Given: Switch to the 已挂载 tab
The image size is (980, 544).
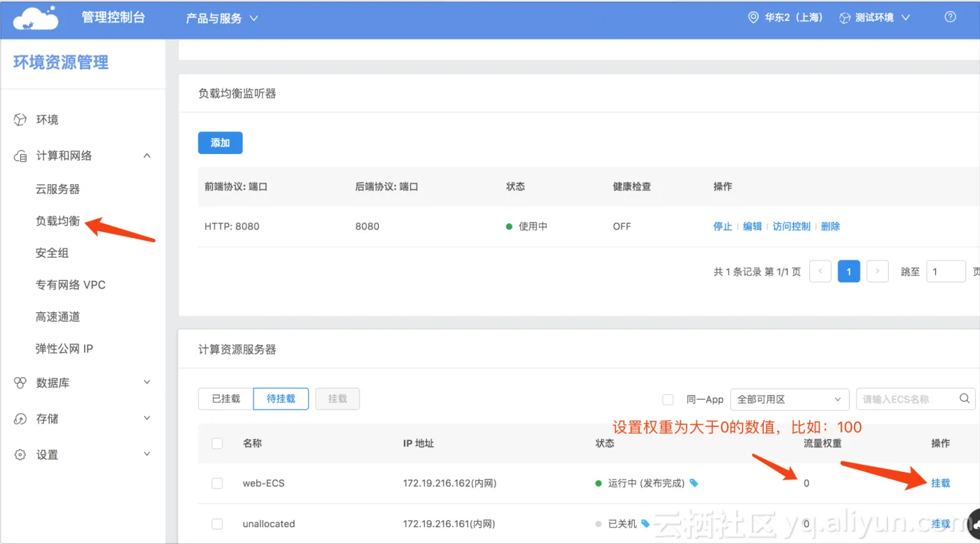Looking at the screenshot, I should click(x=225, y=398).
